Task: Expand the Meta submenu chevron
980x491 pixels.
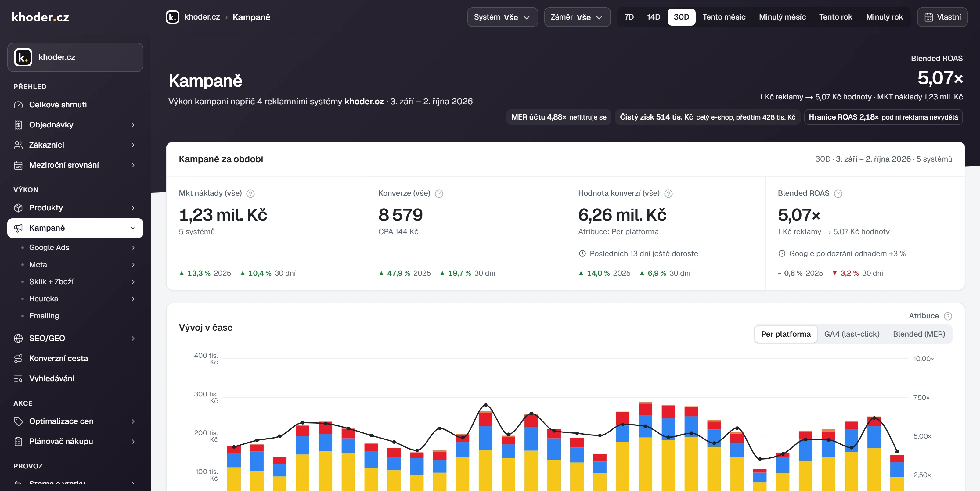Action: click(133, 265)
